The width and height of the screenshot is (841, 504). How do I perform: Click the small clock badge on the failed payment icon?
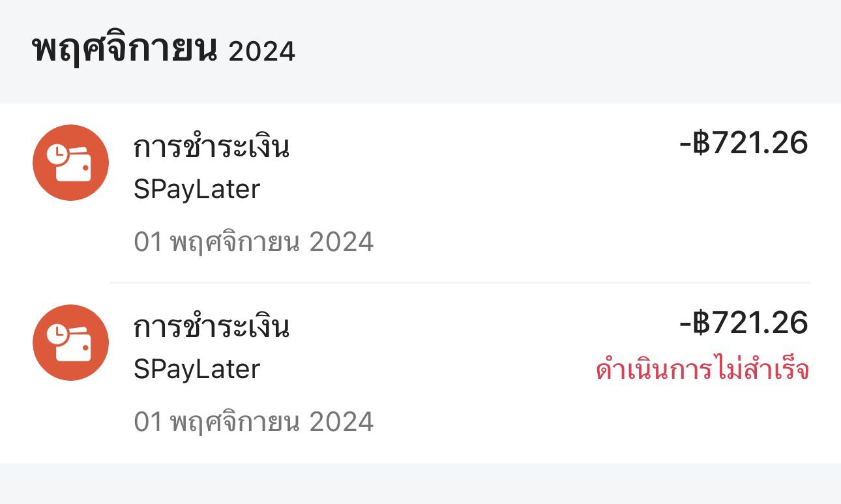[x=59, y=334]
